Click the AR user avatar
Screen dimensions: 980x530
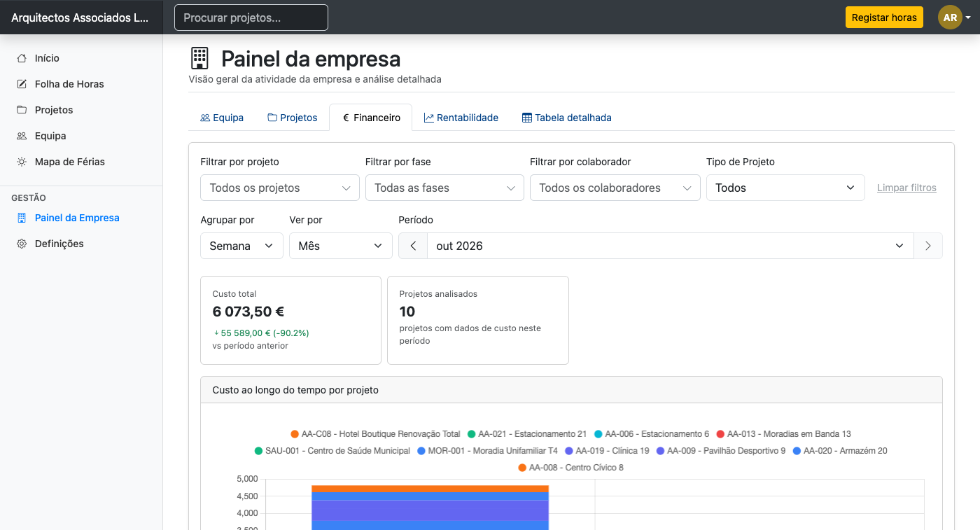(x=950, y=18)
